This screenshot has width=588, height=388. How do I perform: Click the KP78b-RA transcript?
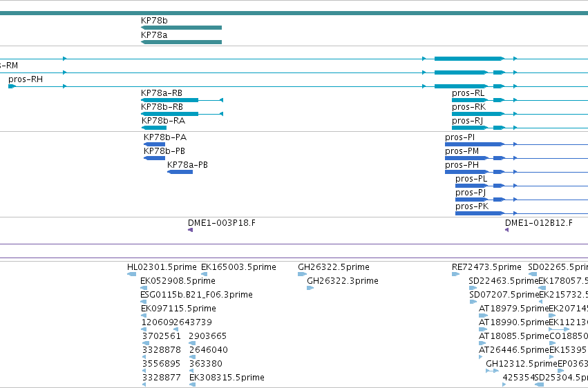(x=154, y=128)
